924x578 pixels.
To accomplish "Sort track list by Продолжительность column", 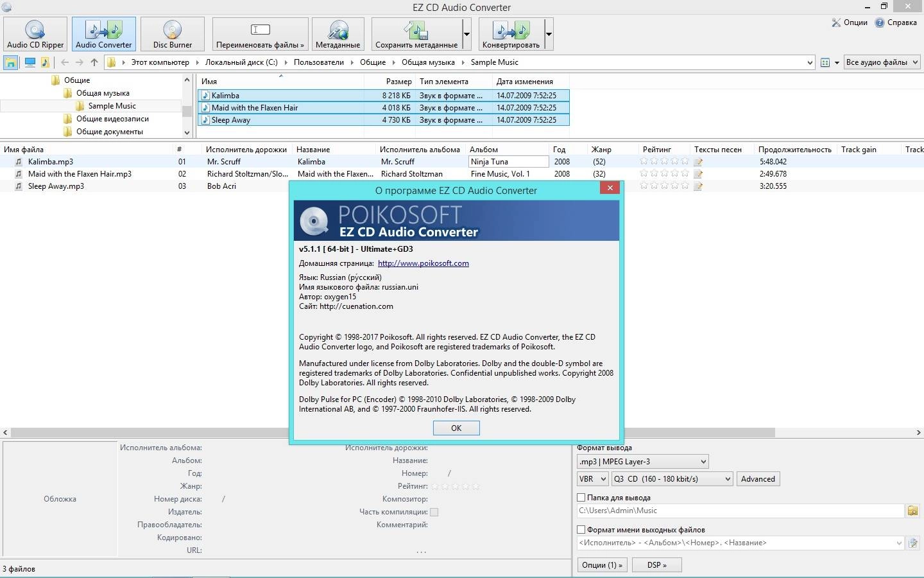I will point(794,150).
